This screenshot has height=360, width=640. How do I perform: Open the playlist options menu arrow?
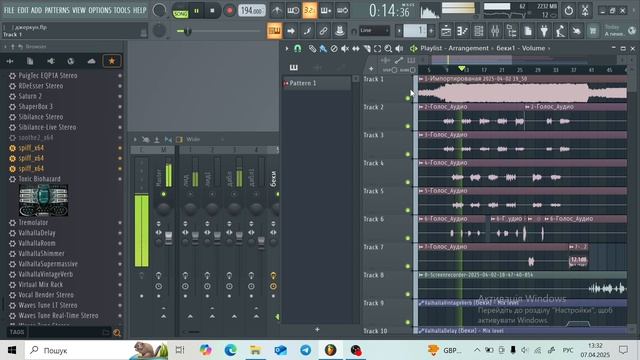[287, 49]
